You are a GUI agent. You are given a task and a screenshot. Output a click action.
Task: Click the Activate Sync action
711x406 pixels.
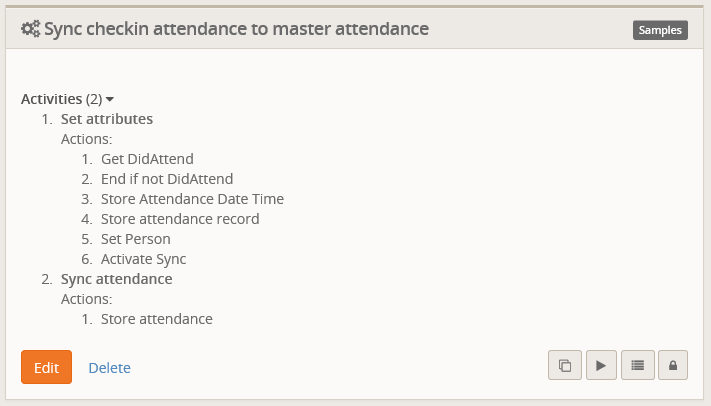(x=143, y=259)
